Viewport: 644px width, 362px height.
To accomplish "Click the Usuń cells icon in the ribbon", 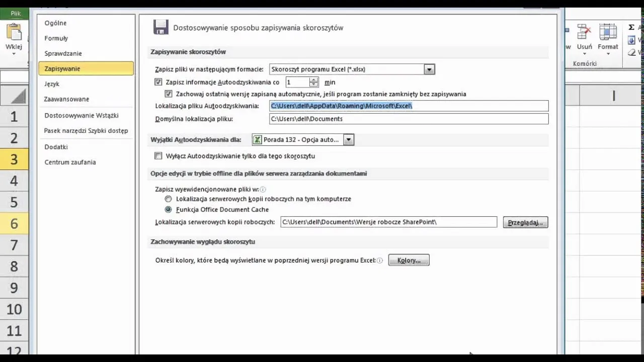I will [584, 32].
